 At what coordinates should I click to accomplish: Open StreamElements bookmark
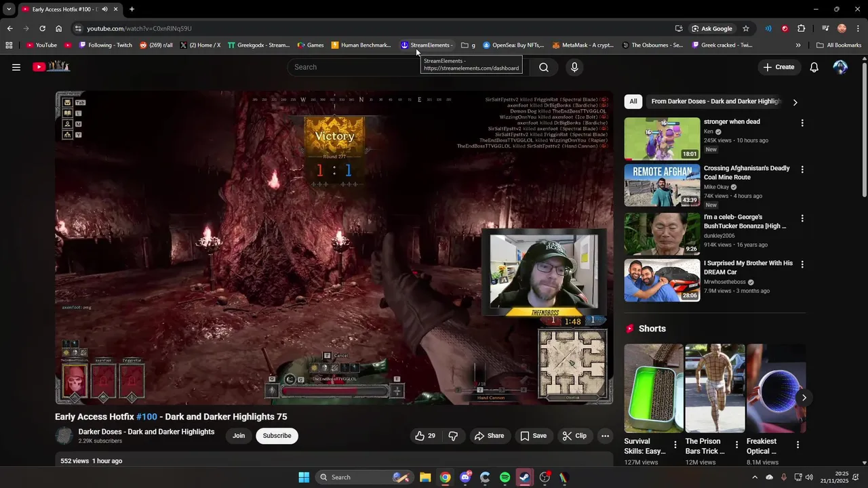tap(427, 45)
